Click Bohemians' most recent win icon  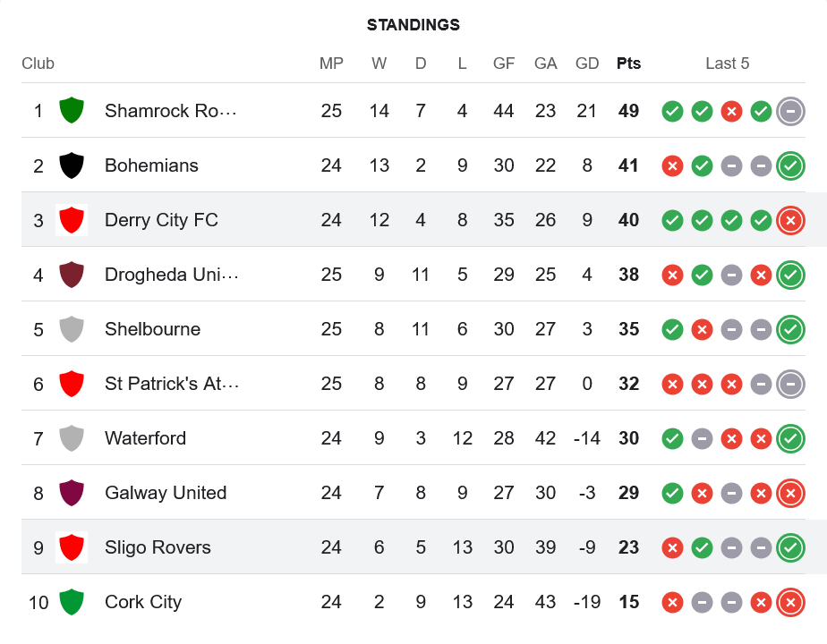click(x=790, y=165)
